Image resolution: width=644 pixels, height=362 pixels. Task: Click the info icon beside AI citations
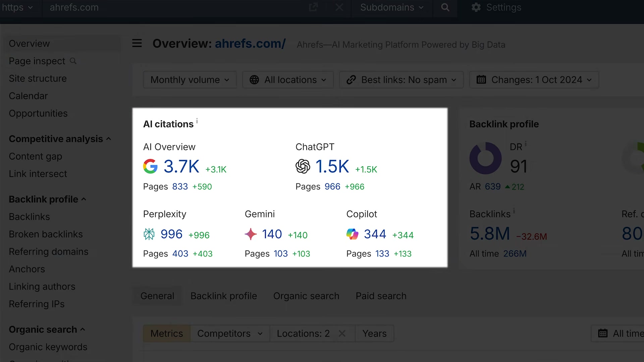pos(197,121)
